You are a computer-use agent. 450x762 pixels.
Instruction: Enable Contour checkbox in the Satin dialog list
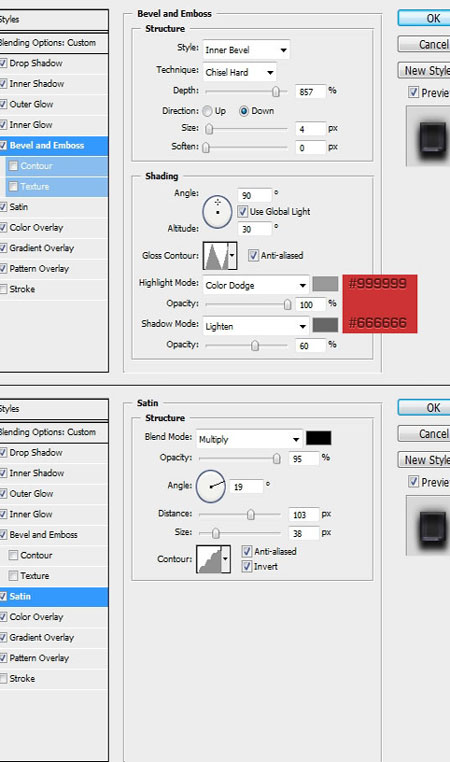coord(14,555)
